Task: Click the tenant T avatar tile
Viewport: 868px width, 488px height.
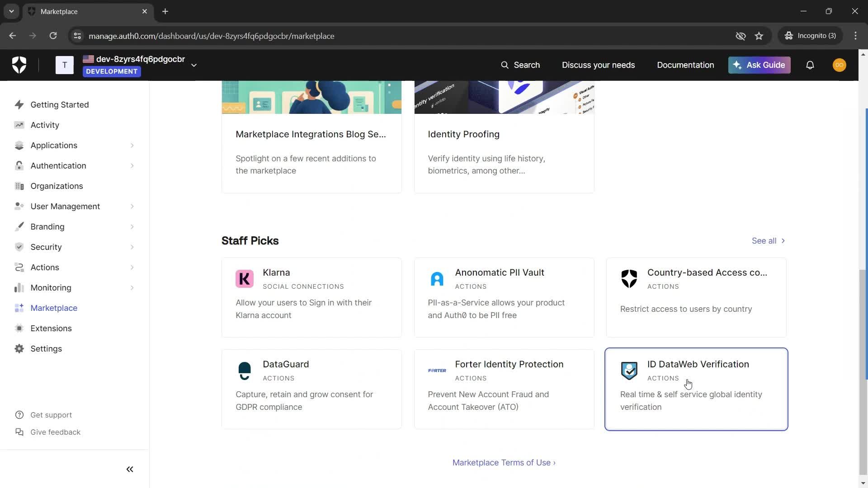Action: 65,65
